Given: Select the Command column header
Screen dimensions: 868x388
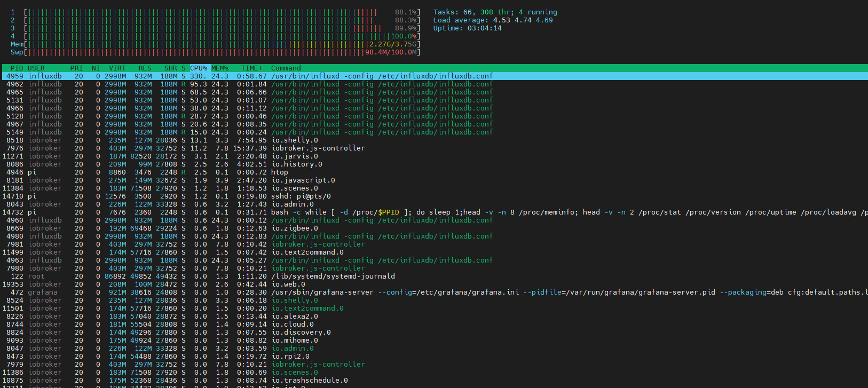Looking at the screenshot, I should tap(286, 68).
